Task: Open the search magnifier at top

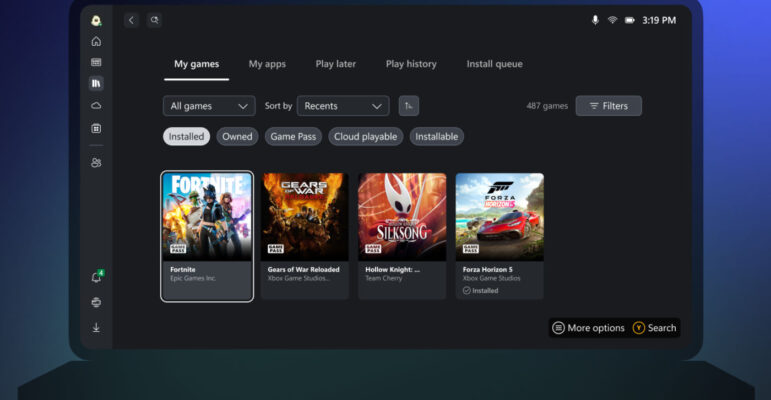Action: pos(154,20)
